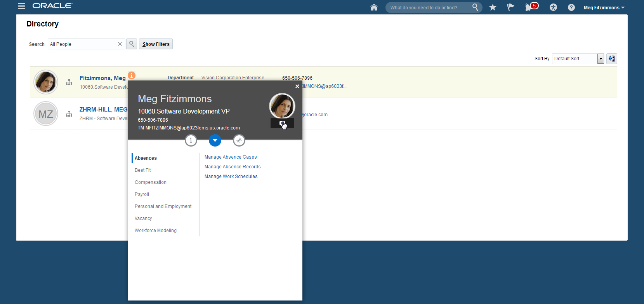The width and height of the screenshot is (644, 304).
Task: Go to the Home page icon
Action: pyautogui.click(x=374, y=7)
